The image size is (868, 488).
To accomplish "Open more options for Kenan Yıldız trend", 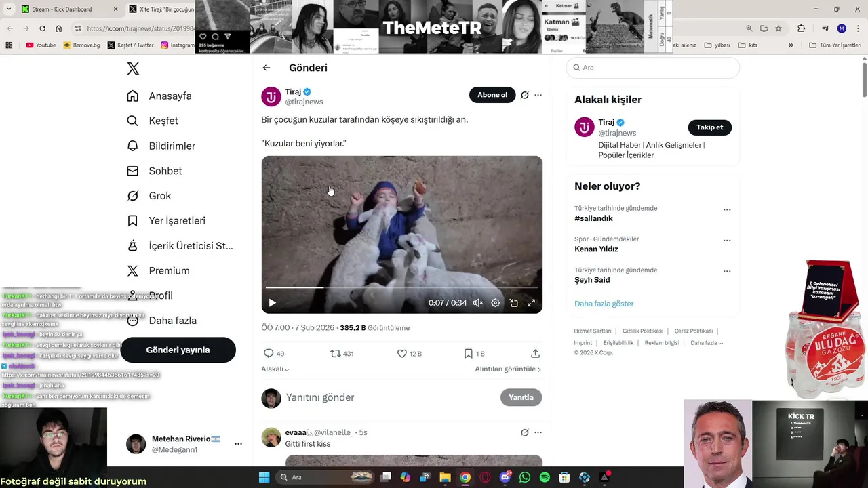I will pos(727,240).
